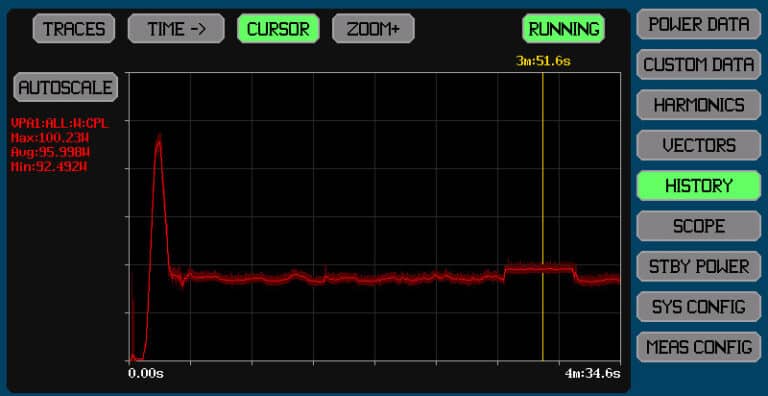Toggle the CURSOR mode button
The width and height of the screenshot is (768, 396).
pos(278,28)
